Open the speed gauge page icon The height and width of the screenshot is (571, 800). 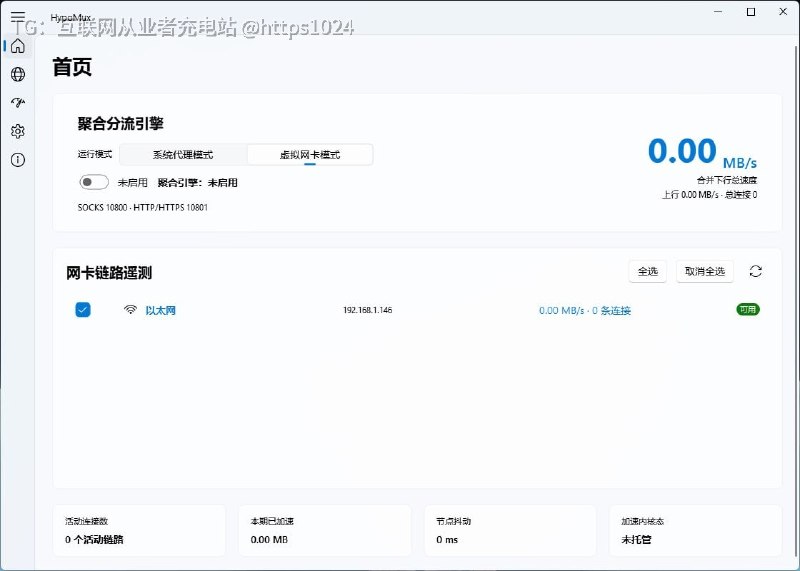pos(18,103)
